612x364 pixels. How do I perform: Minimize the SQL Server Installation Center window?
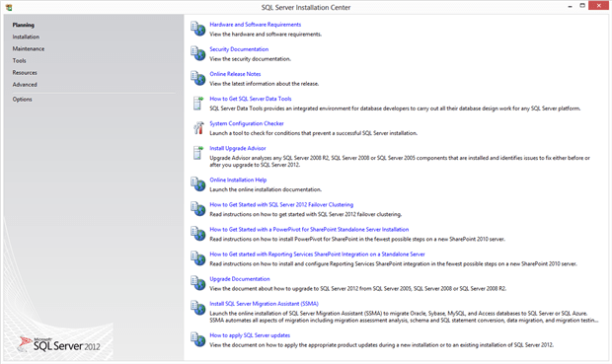click(x=570, y=6)
